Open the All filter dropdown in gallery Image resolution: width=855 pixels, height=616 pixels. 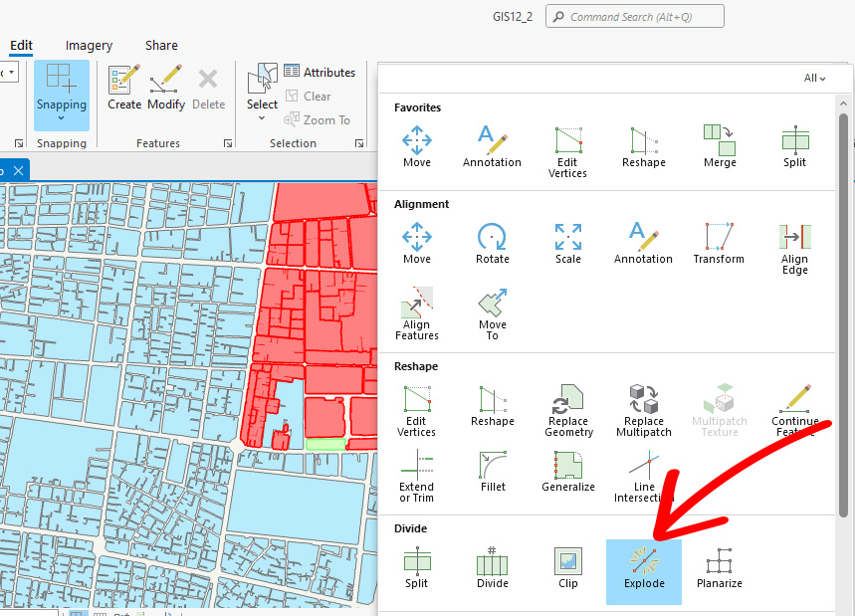813,78
